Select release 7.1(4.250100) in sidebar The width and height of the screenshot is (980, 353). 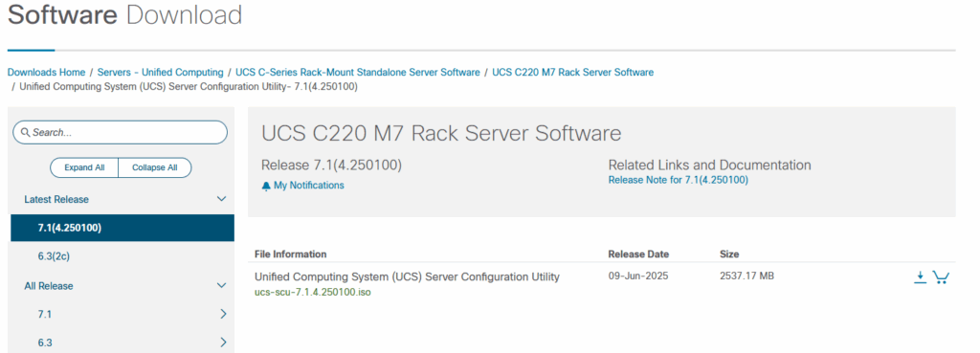pyautogui.click(x=122, y=228)
